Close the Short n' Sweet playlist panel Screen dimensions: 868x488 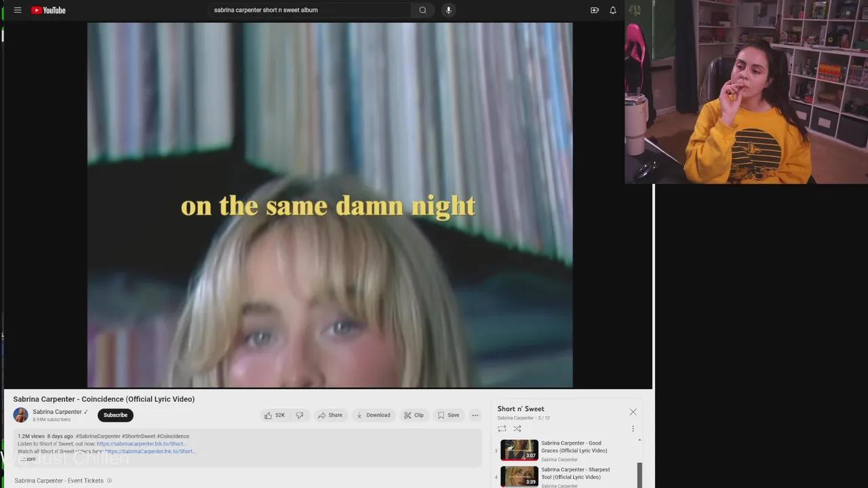[633, 412]
